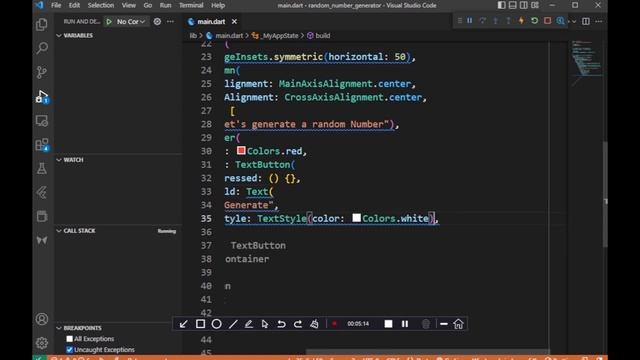Open dropdown beside DevTools icon
The height and width of the screenshot is (360, 640).
point(573,21)
